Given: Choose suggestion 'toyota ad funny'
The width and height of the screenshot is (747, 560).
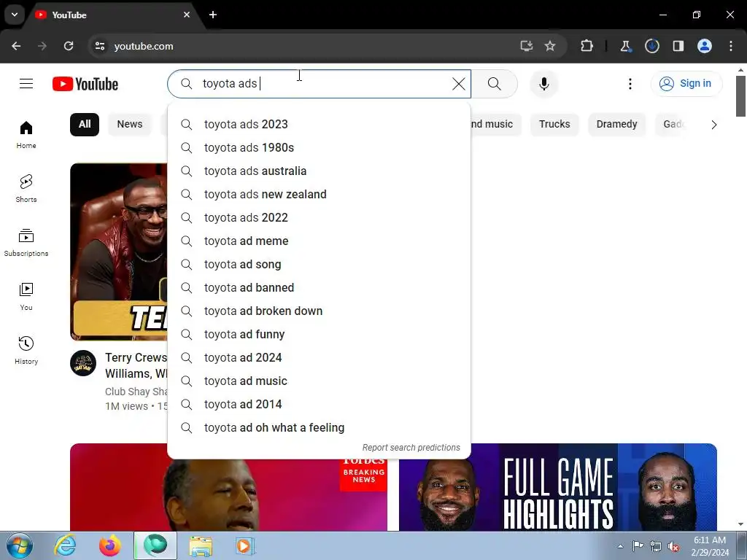Looking at the screenshot, I should [x=320, y=334].
